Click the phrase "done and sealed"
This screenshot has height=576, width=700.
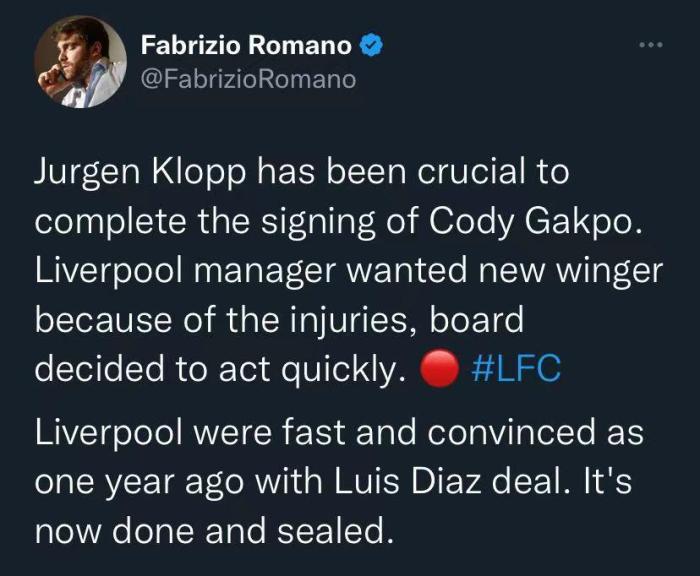[254, 530]
